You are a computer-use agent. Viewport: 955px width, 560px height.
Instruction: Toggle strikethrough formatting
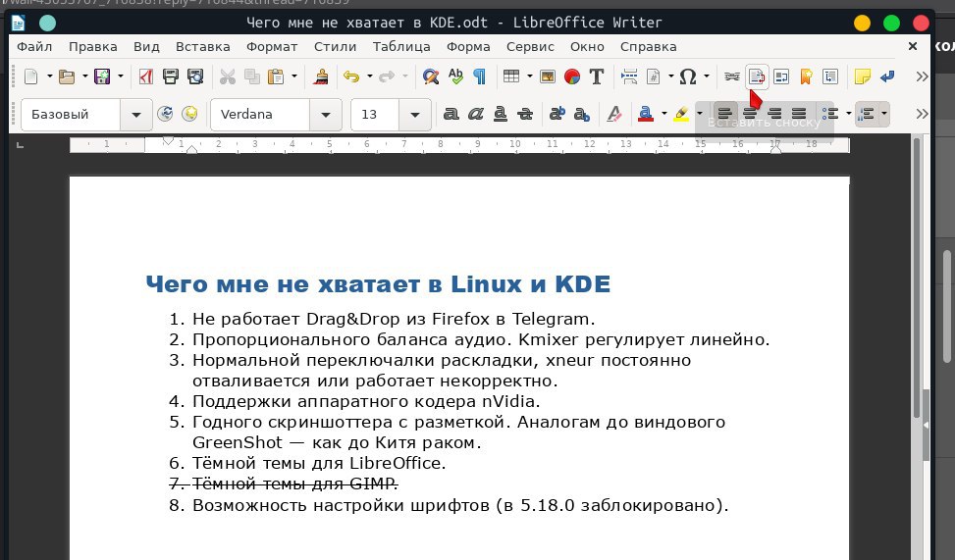coord(525,114)
